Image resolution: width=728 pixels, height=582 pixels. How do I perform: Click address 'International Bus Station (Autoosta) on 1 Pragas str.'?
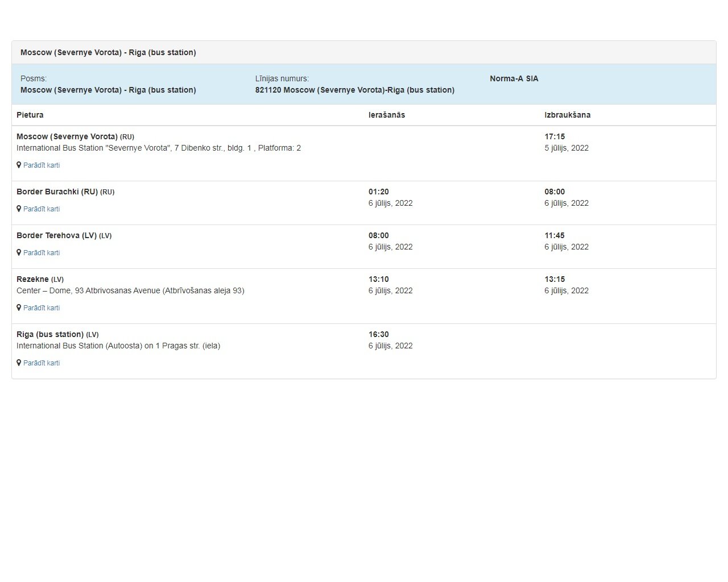118,346
